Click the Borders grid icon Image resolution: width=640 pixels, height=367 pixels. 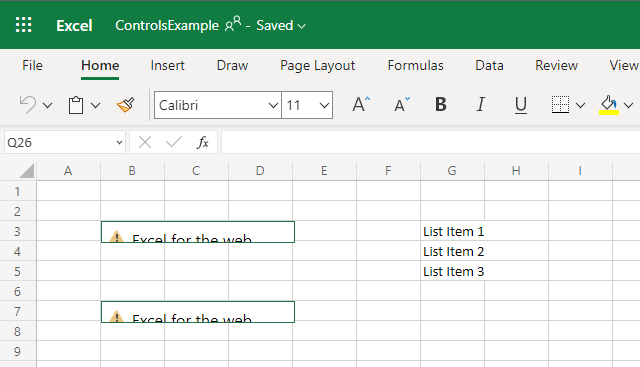[x=560, y=105]
